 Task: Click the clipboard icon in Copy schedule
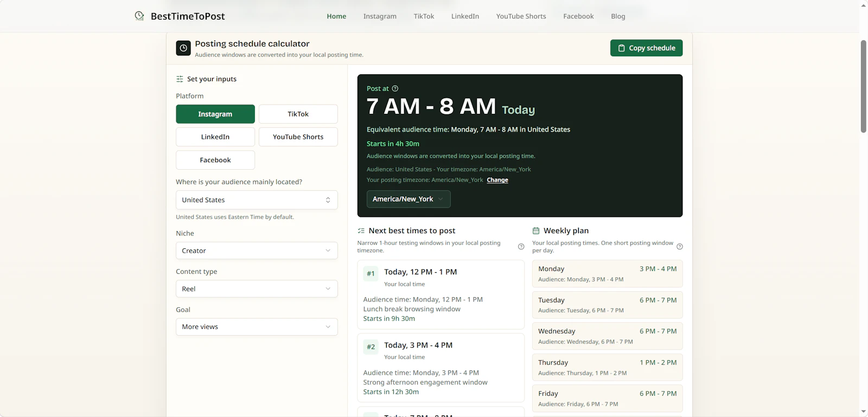coord(622,48)
